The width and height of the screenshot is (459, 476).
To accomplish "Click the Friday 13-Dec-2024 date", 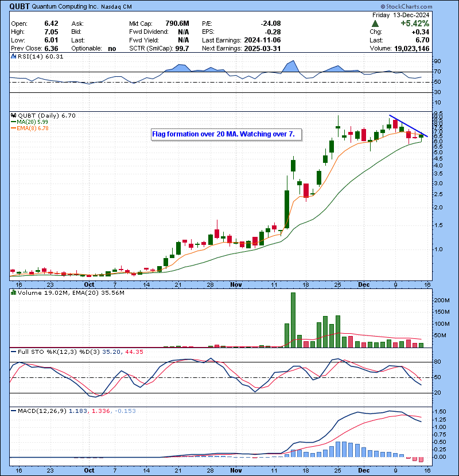I will [400, 15].
